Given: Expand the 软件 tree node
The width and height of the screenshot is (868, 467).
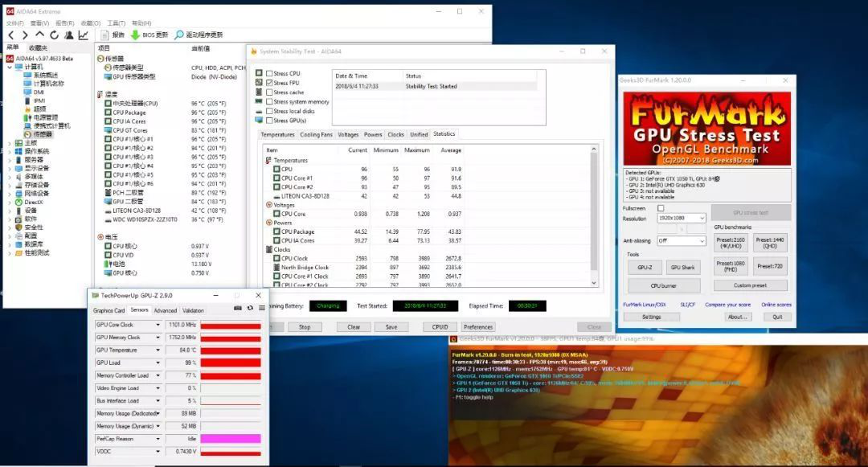Looking at the screenshot, I should 10,219.
